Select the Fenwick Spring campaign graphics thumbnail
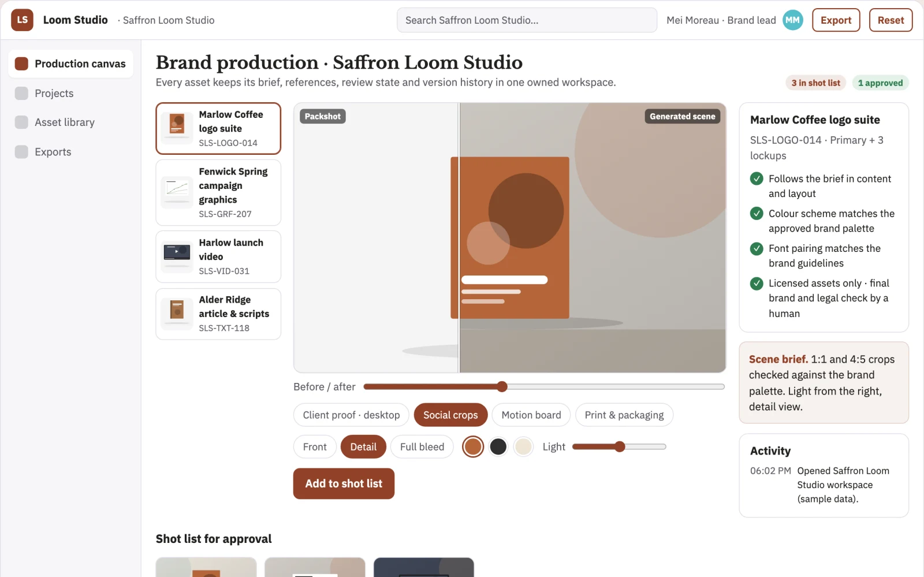The image size is (924, 577). coord(177,192)
